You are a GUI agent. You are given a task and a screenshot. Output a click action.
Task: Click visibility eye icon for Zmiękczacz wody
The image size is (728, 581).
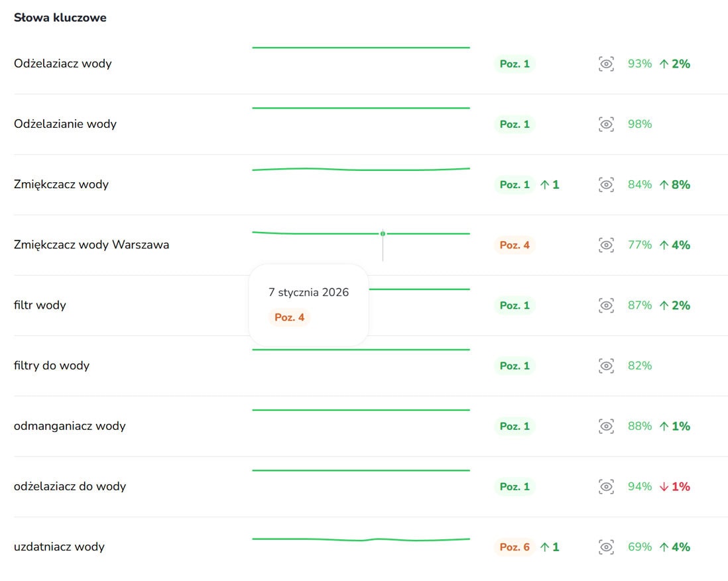point(606,185)
